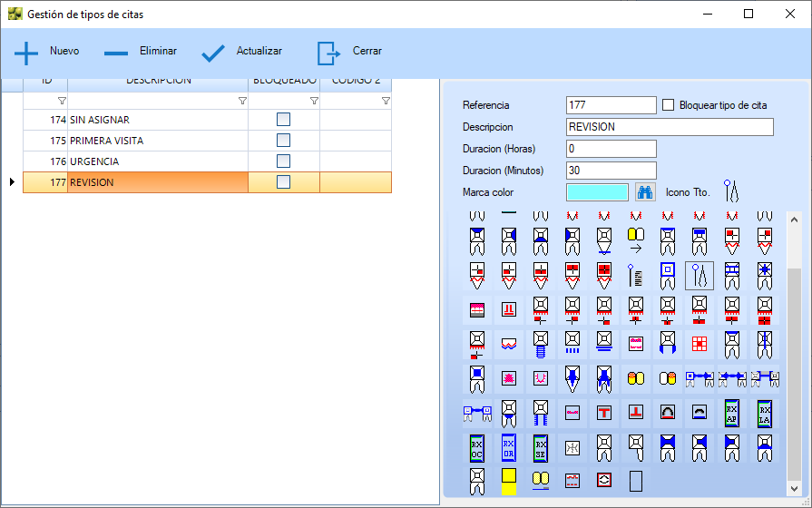Select the RX AP radiograph icon
The width and height of the screenshot is (812, 508).
point(732,414)
